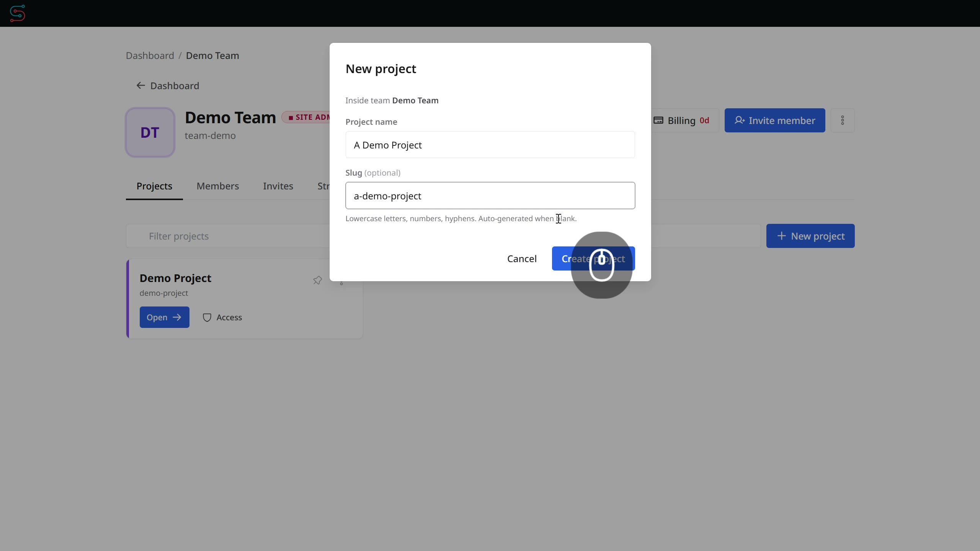Click the DT team avatar
This screenshot has height=551, width=980.
coord(150,132)
